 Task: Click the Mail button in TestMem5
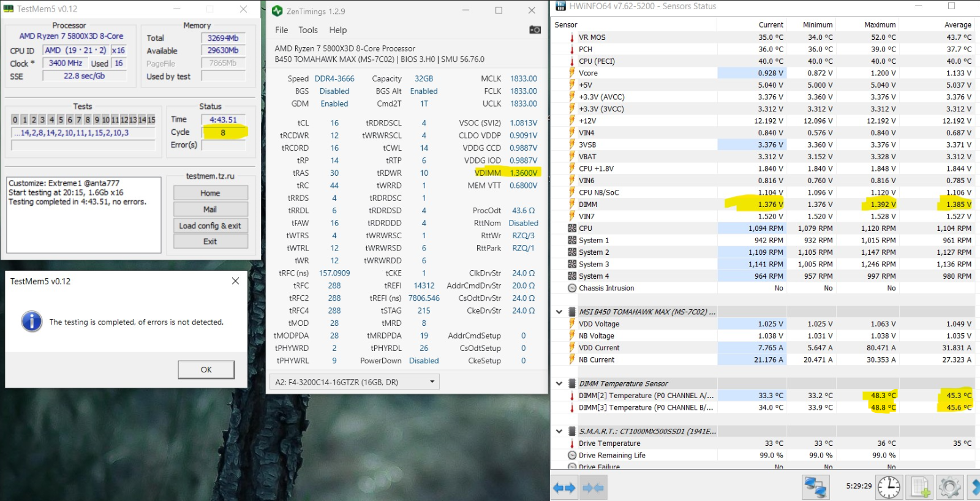point(210,209)
